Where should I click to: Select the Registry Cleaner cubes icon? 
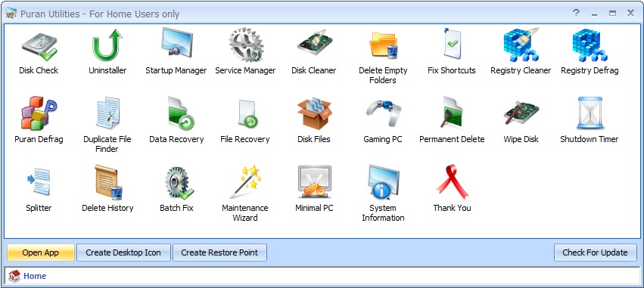click(x=521, y=45)
